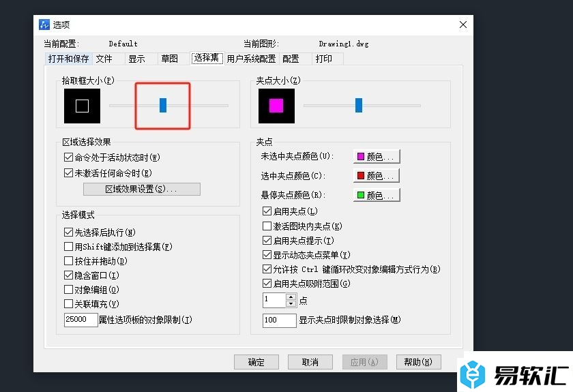The width and height of the screenshot is (573, 392).
Task: Select the 选择集 tab
Action: tap(207, 58)
